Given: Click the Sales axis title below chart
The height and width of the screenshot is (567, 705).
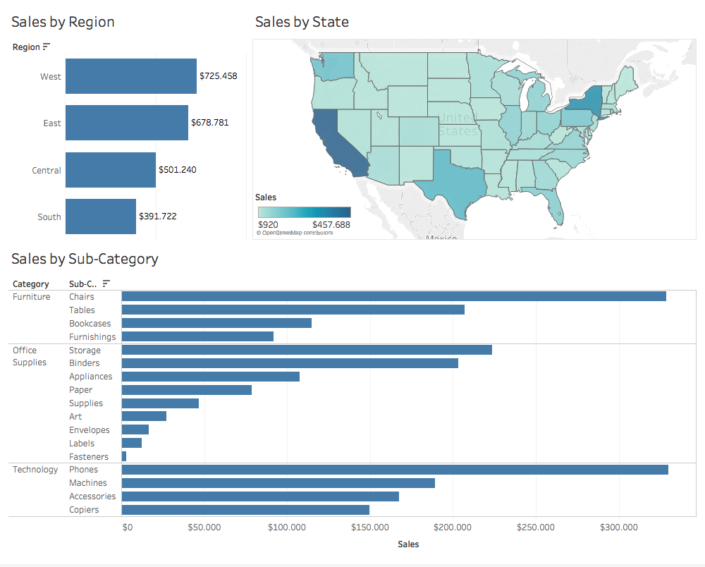Looking at the screenshot, I should pyautogui.click(x=408, y=544).
